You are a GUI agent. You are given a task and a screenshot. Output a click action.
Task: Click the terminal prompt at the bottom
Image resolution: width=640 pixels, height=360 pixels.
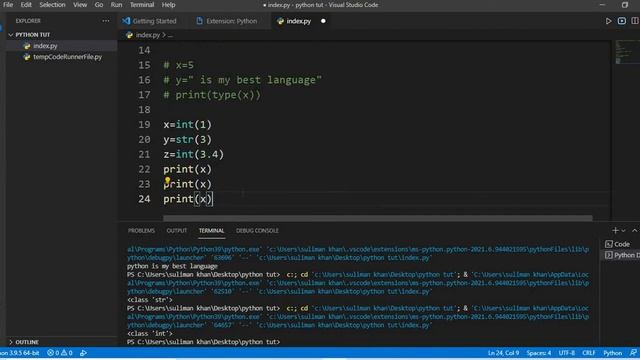[203, 342]
